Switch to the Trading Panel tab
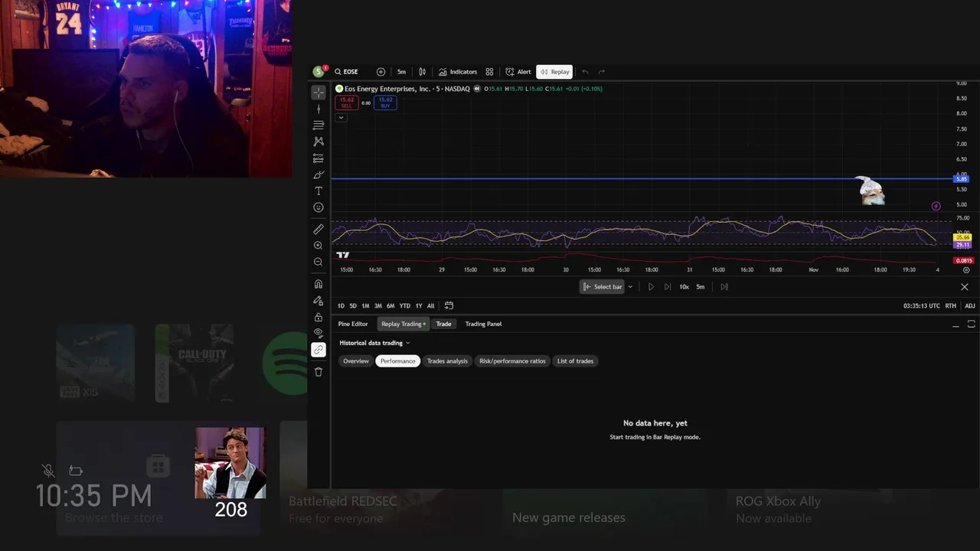Viewport: 980px width, 551px height. point(483,324)
